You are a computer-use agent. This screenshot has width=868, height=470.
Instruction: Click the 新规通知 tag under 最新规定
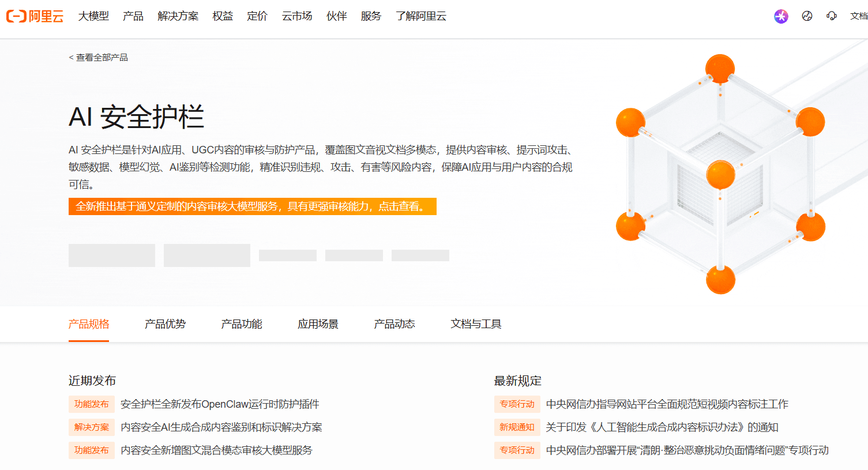click(517, 427)
